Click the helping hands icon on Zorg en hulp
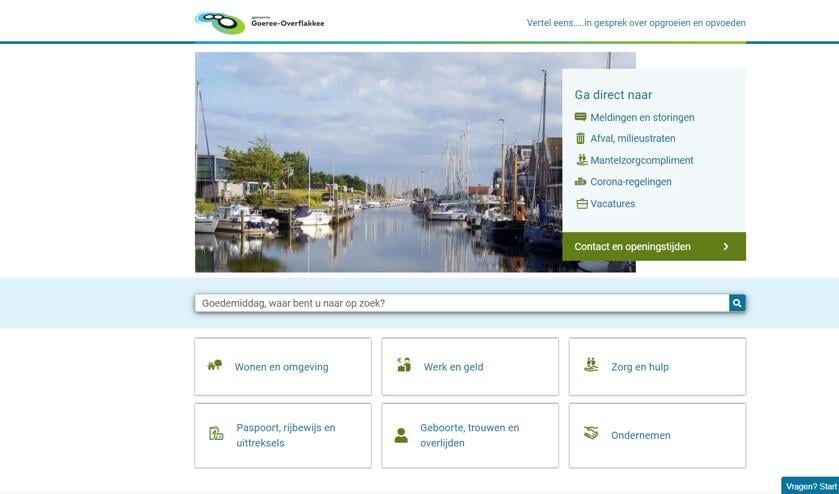 [591, 365]
